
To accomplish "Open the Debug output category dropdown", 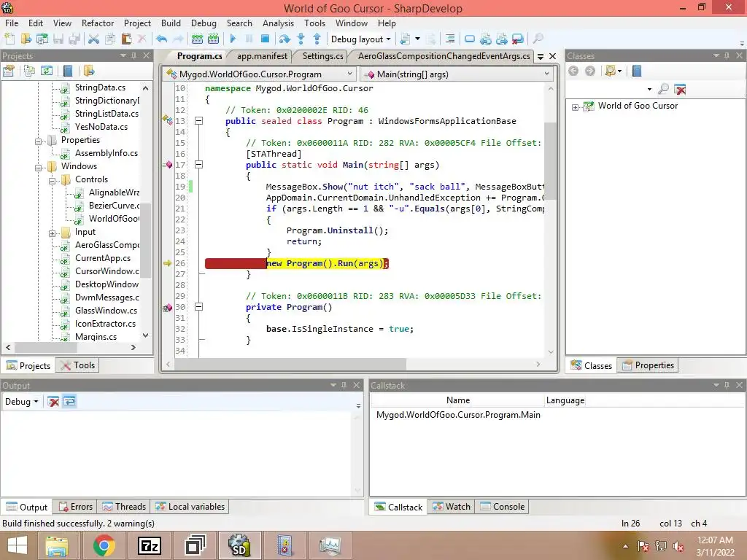I will [x=21, y=402].
